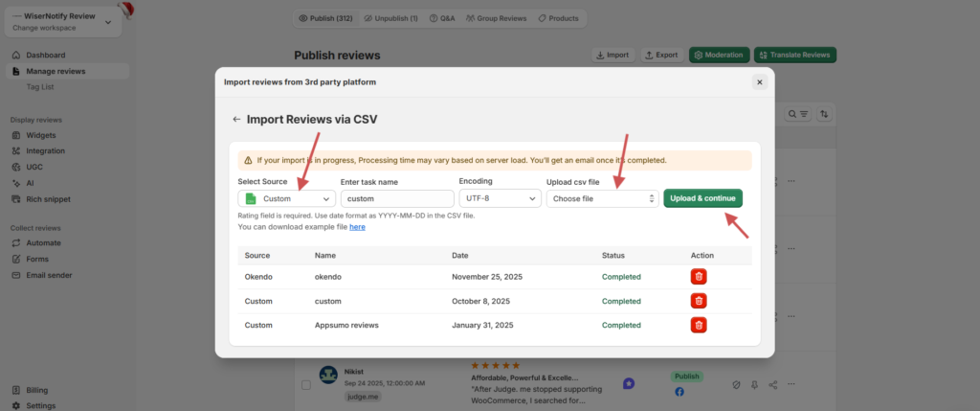Download the example file via the here link
This screenshot has height=411, width=980.
click(x=357, y=227)
